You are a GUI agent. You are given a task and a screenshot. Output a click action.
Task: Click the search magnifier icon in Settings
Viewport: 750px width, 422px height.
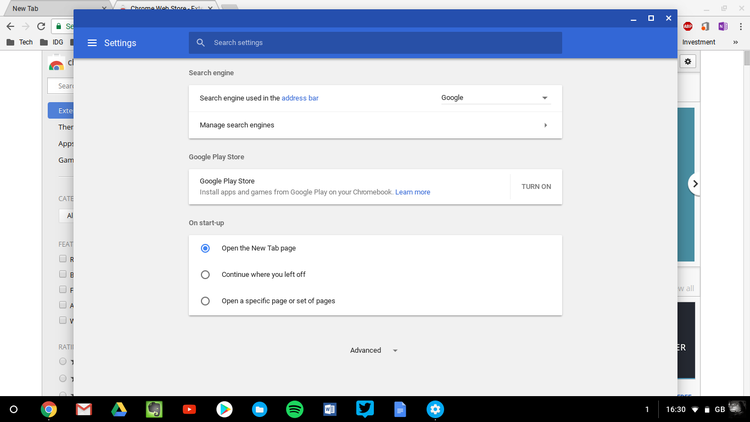click(200, 43)
